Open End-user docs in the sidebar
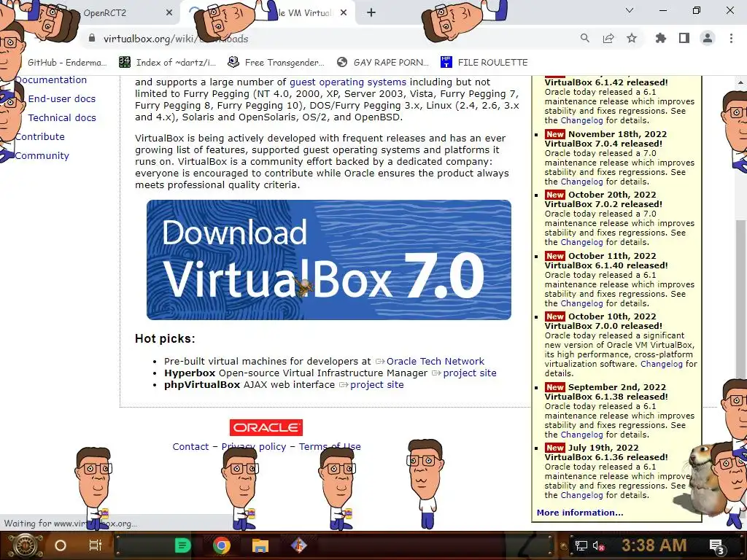This screenshot has width=747, height=560. [62, 98]
